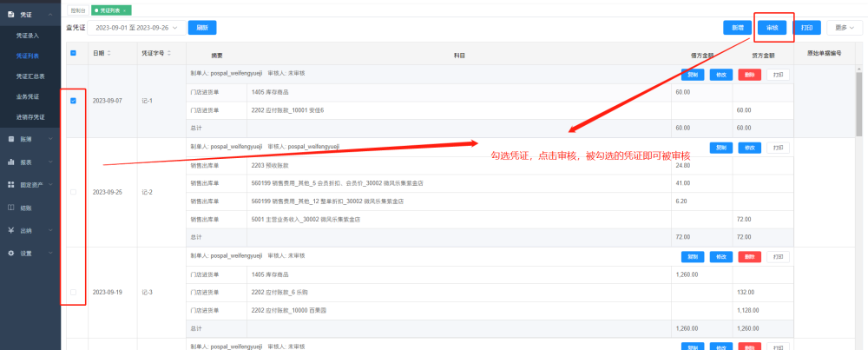Sort by 日期 column header arrows
Viewport: 868px width, 350px height.
tap(109, 53)
